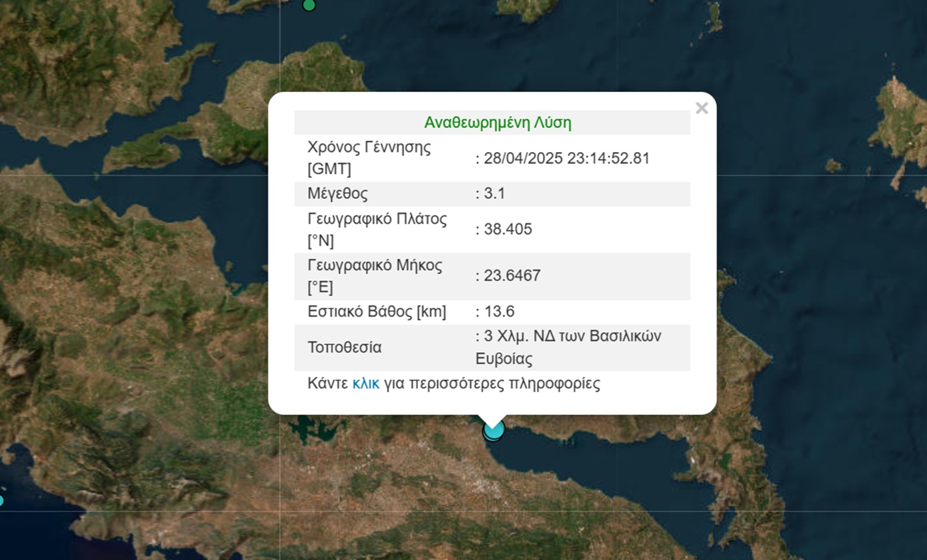Viewport: 927px width, 560px height.
Task: Open the 'κλικ' more information link
Action: pos(365,383)
